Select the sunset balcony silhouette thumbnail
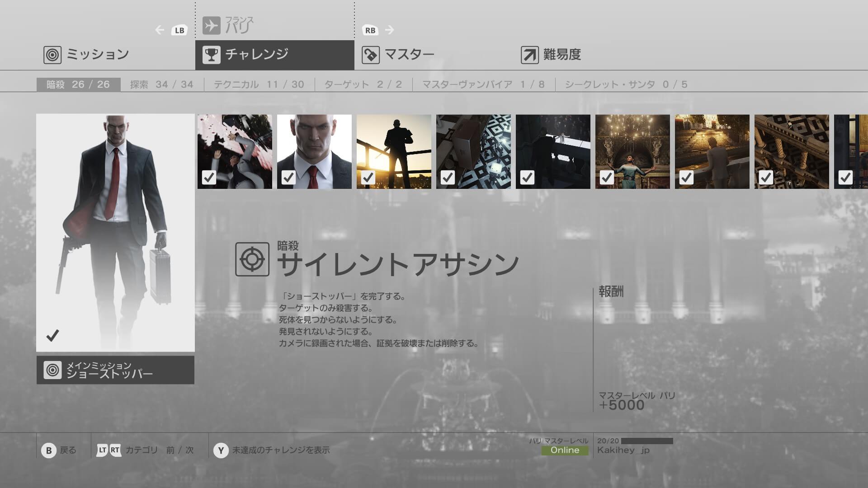This screenshot has width=868, height=488. click(394, 151)
